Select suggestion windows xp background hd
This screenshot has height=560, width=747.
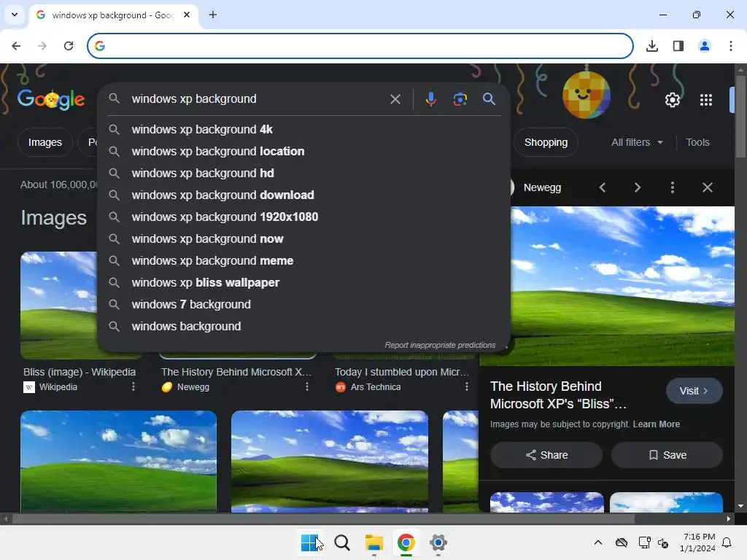tap(304, 174)
